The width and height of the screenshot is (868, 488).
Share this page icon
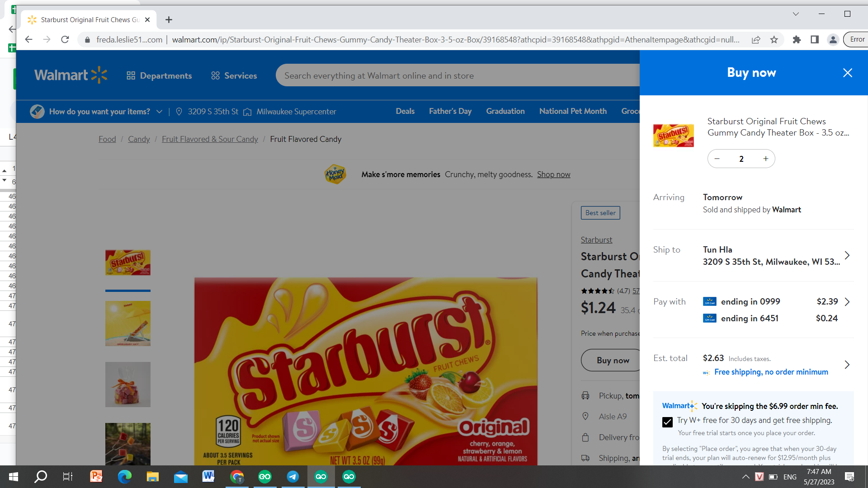click(x=756, y=40)
